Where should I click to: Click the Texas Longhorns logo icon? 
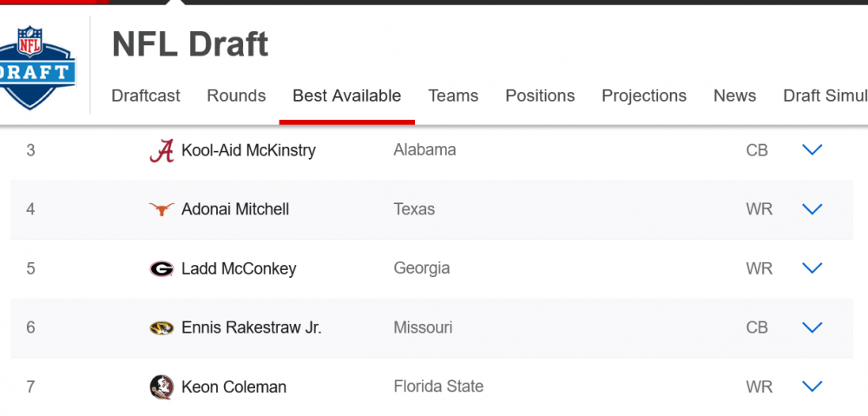pyautogui.click(x=161, y=209)
